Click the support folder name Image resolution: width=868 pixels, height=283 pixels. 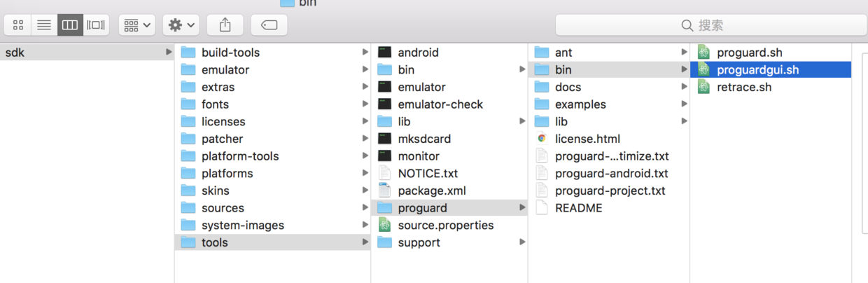419,242
